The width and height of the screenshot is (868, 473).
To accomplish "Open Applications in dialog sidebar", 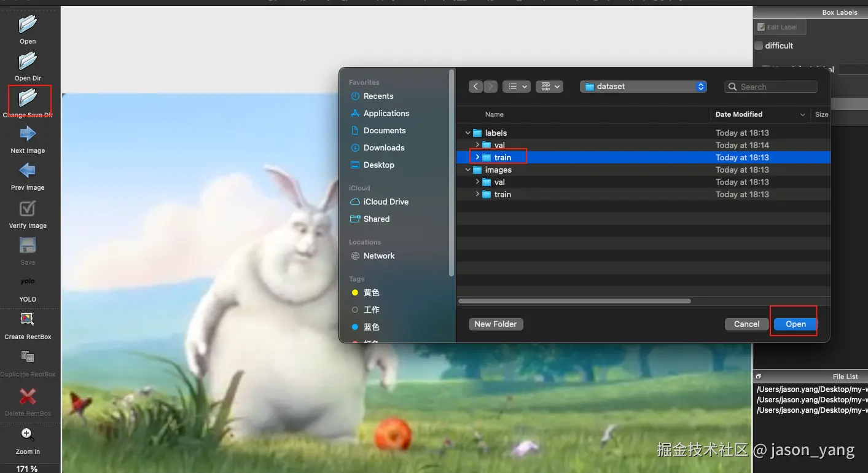I will point(386,114).
